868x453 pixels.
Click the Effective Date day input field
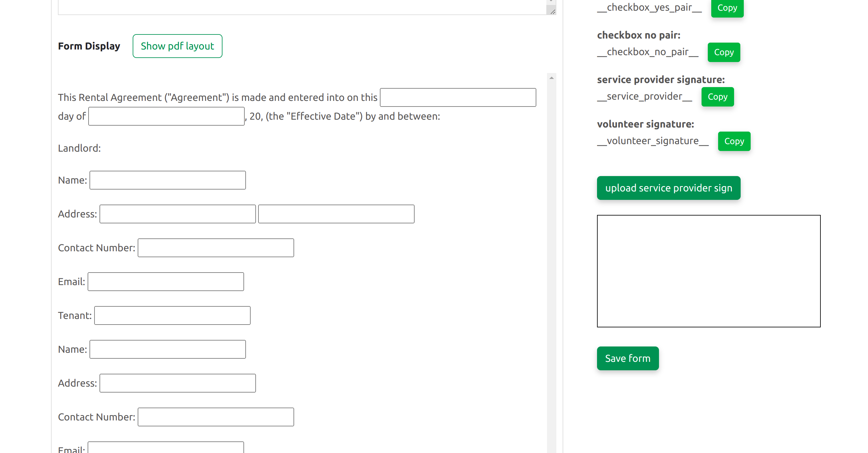point(457,97)
